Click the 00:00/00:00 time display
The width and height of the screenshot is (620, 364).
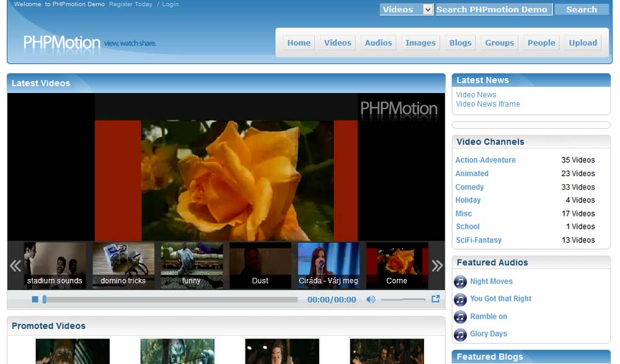pos(332,300)
